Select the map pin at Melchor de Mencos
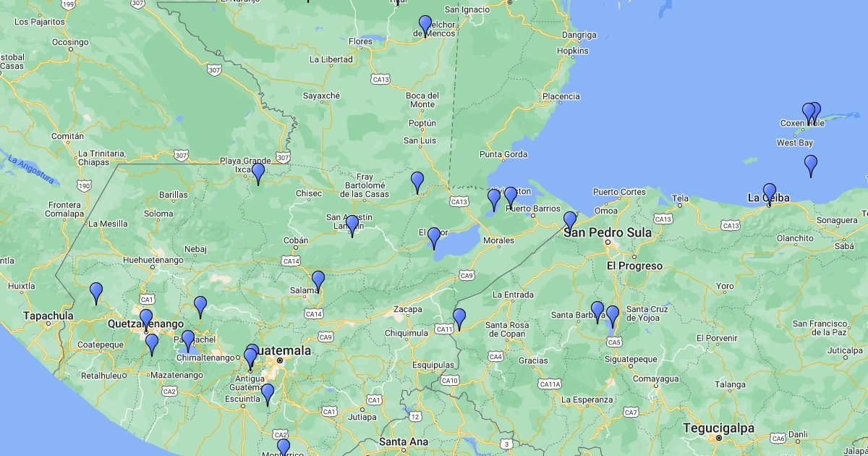 [x=425, y=26]
